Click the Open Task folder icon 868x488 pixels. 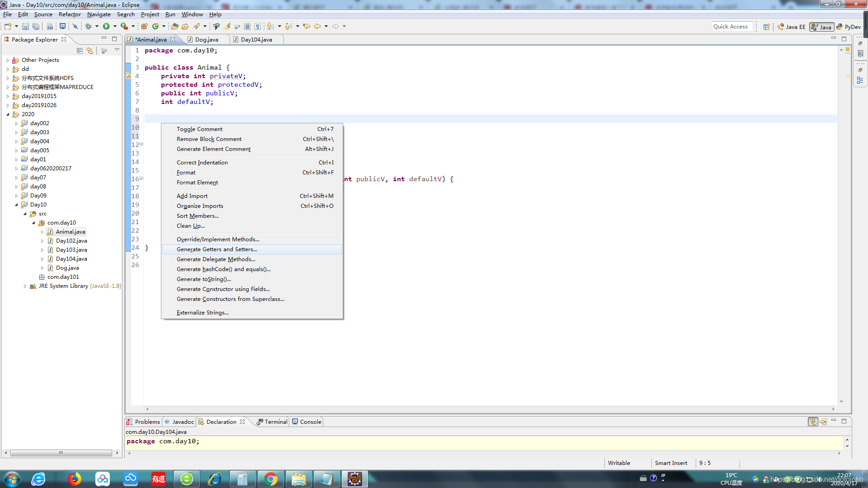point(185,26)
